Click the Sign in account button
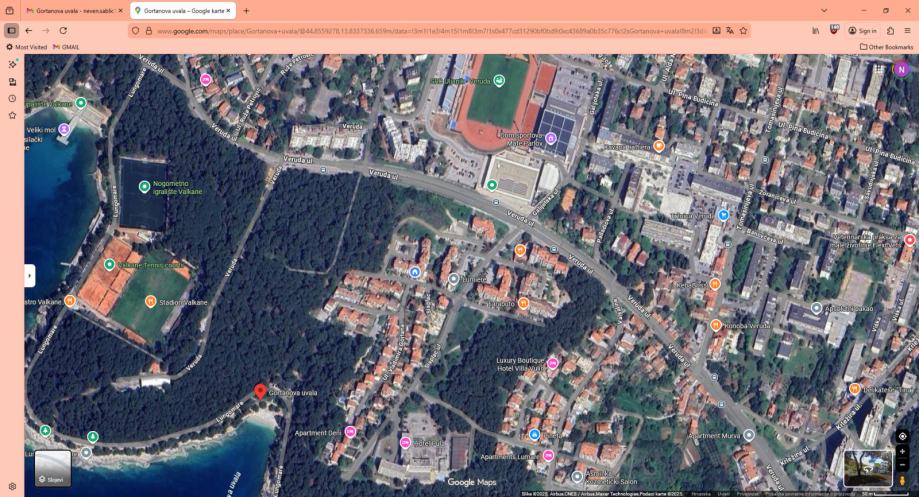The width and height of the screenshot is (919, 497). point(862,30)
